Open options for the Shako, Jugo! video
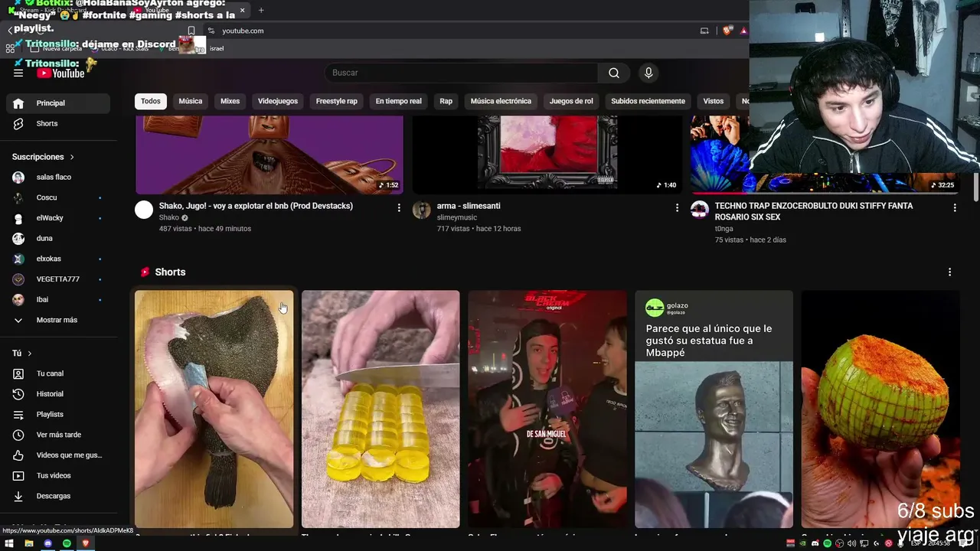This screenshot has width=980, height=551. pyautogui.click(x=399, y=207)
